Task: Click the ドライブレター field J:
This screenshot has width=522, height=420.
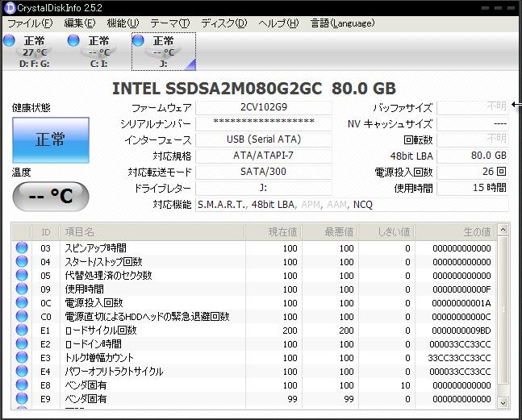Action: pos(264,188)
